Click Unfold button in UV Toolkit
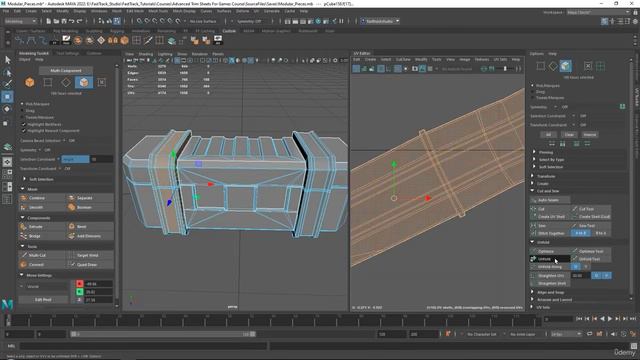 point(550,259)
